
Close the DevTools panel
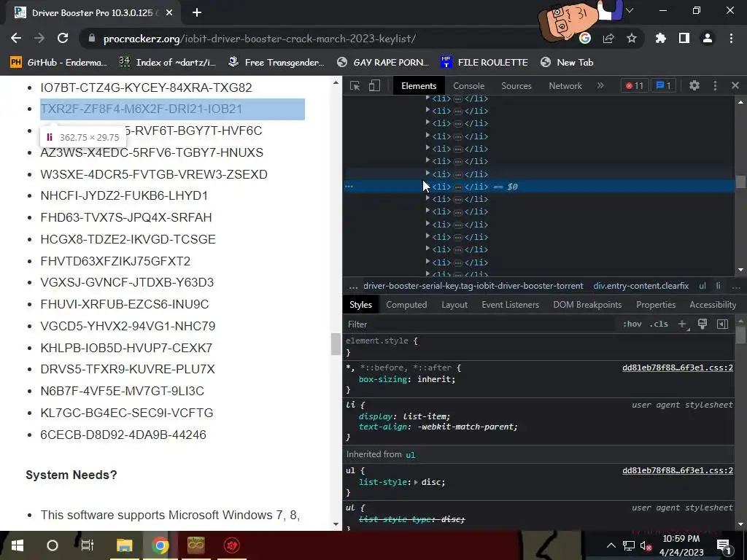[735, 86]
